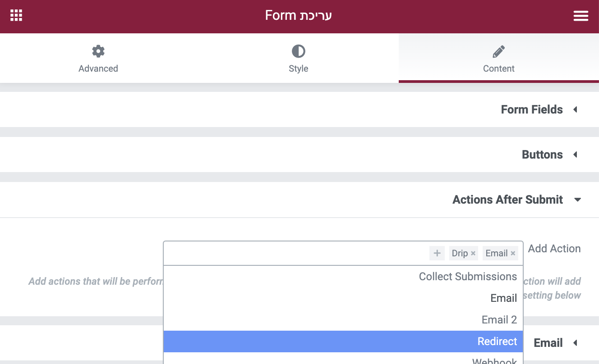Select Collect Submissions option
Image resolution: width=599 pixels, height=364 pixels.
coord(343,277)
